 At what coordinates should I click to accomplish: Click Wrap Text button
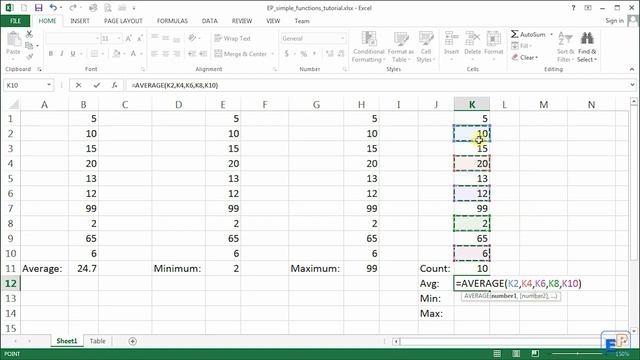pyautogui.click(x=232, y=38)
